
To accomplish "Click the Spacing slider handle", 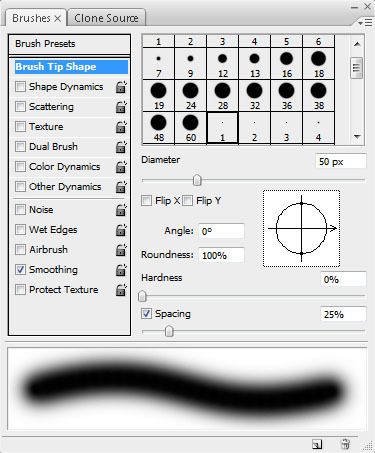I will [169, 331].
